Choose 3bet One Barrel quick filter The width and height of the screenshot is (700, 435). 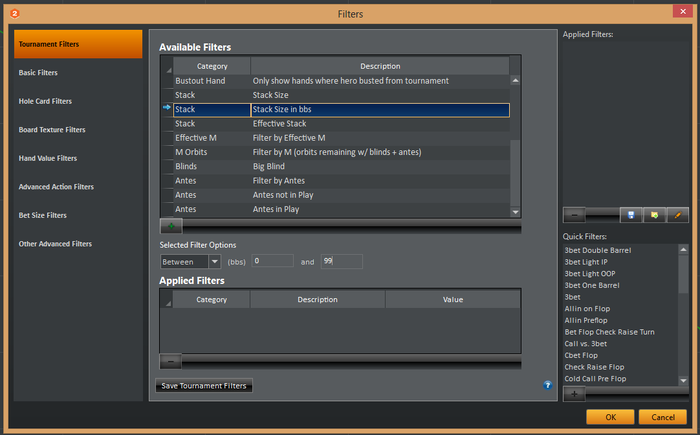pyautogui.click(x=592, y=285)
